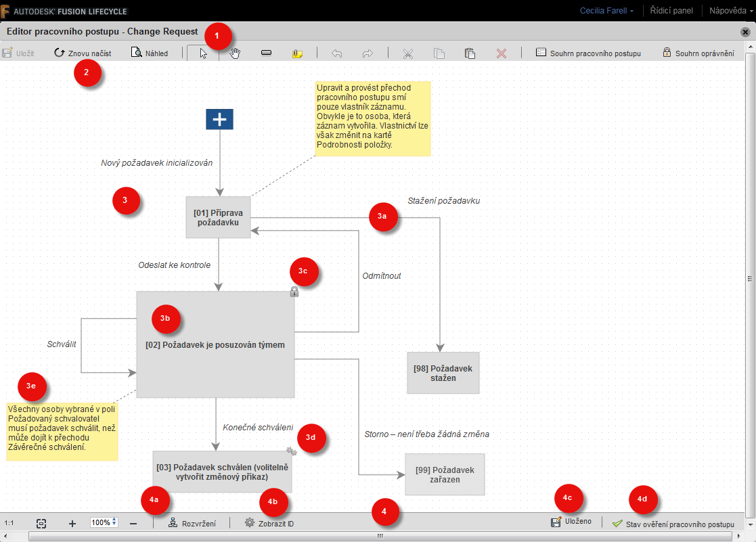Viewport: 756px width, 542px height.
Task: Copy selection with copy icon
Action: coord(439,53)
